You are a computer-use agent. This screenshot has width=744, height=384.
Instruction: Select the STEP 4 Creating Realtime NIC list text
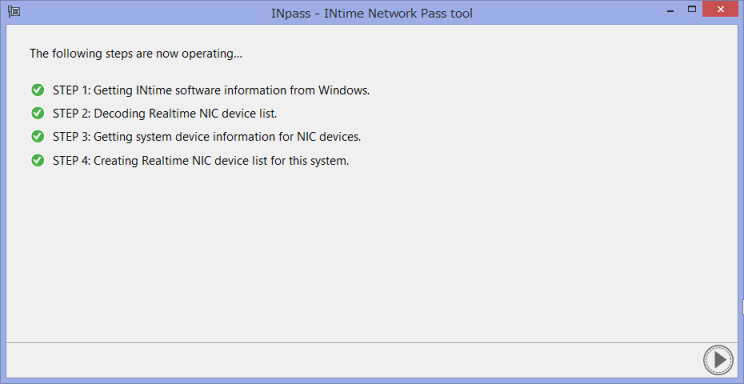pyautogui.click(x=201, y=161)
